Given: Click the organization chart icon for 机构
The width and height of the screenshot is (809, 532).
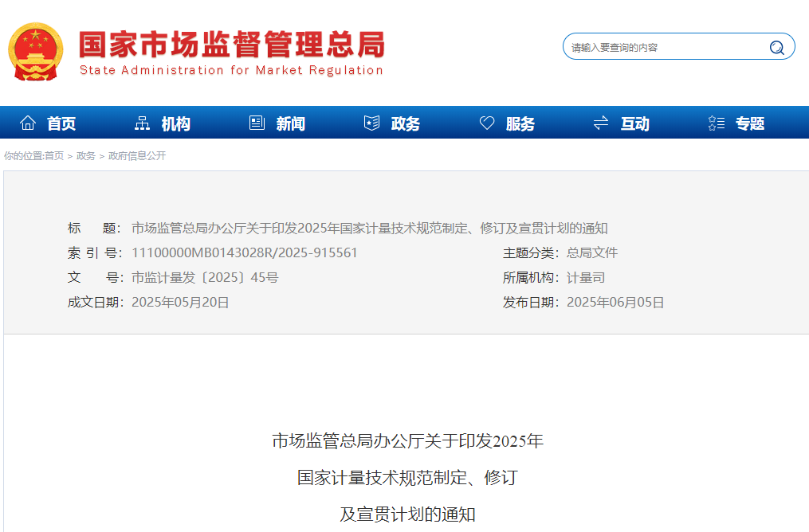Looking at the screenshot, I should point(143,123).
